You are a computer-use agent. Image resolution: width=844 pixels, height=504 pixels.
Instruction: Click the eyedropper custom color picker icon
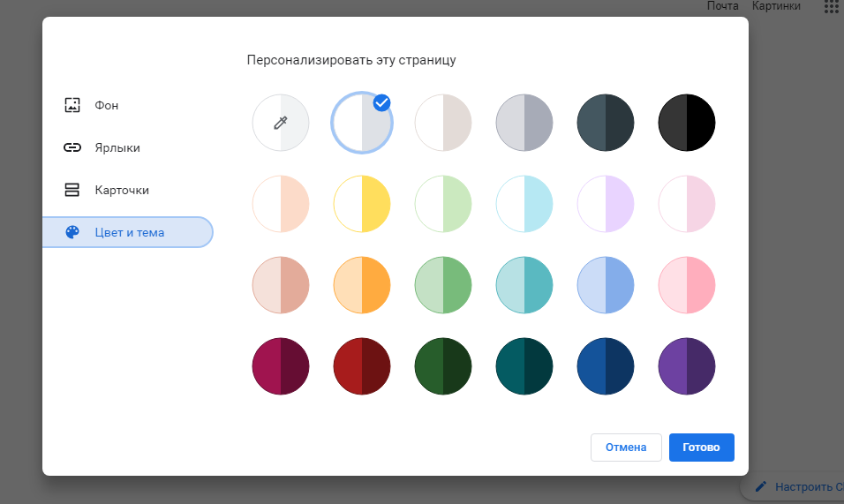tap(281, 123)
